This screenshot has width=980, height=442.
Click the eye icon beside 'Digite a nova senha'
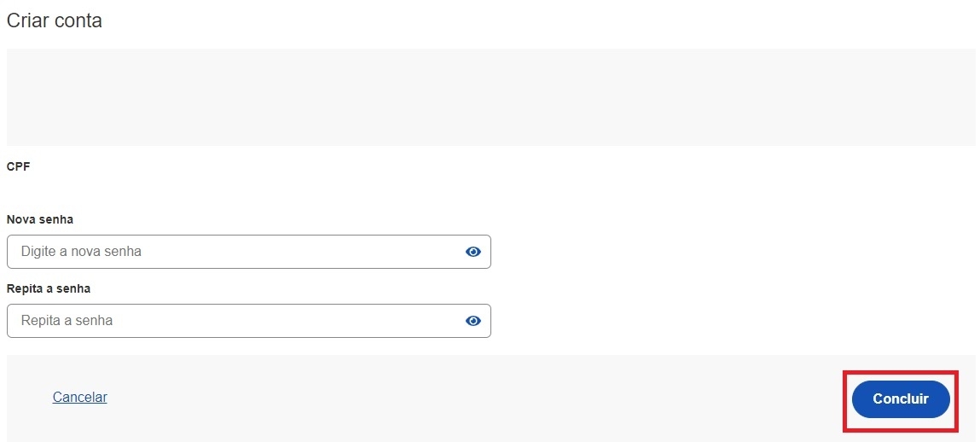pos(473,252)
